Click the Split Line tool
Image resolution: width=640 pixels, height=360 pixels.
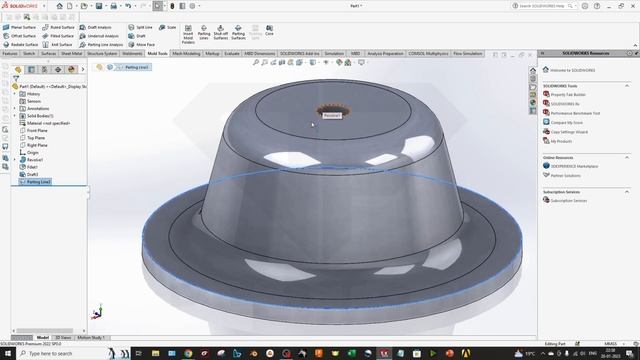point(140,27)
